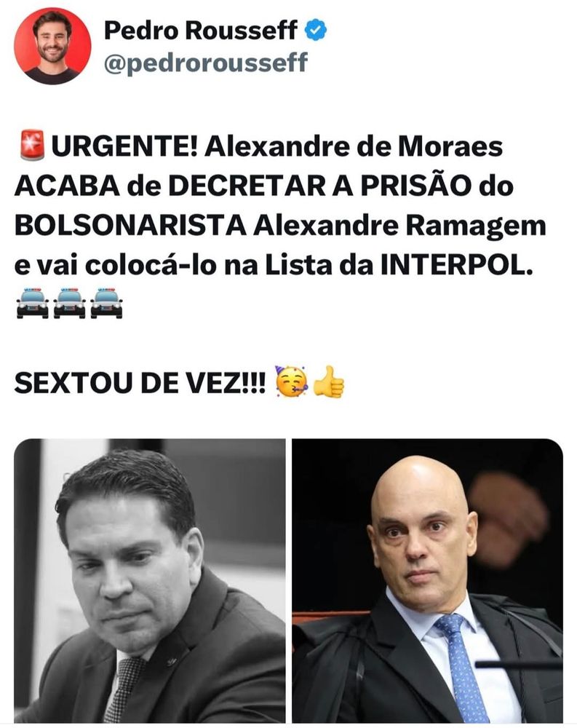Click the blue verified badge
The width and height of the screenshot is (577, 728).
tap(316, 30)
